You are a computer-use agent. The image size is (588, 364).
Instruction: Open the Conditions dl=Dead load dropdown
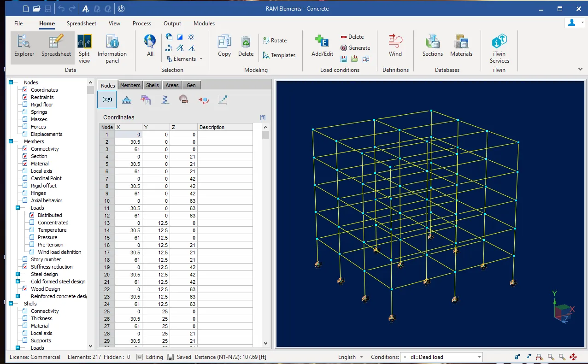[441, 357]
